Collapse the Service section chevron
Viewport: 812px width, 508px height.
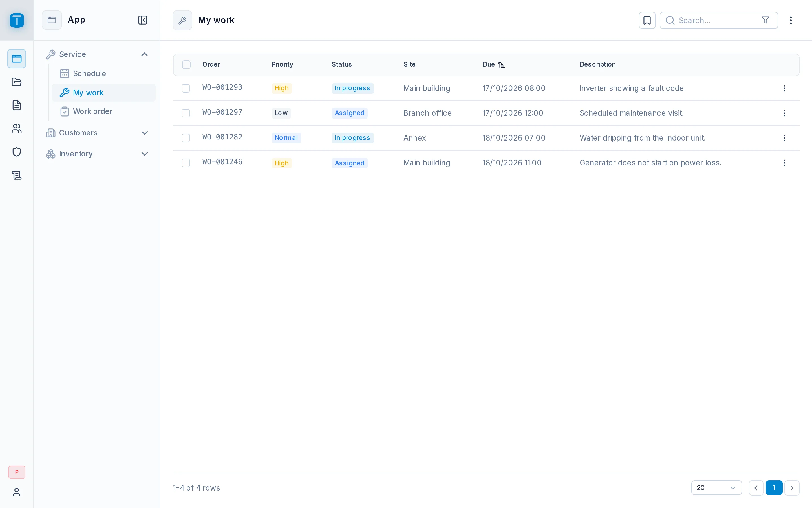point(145,54)
